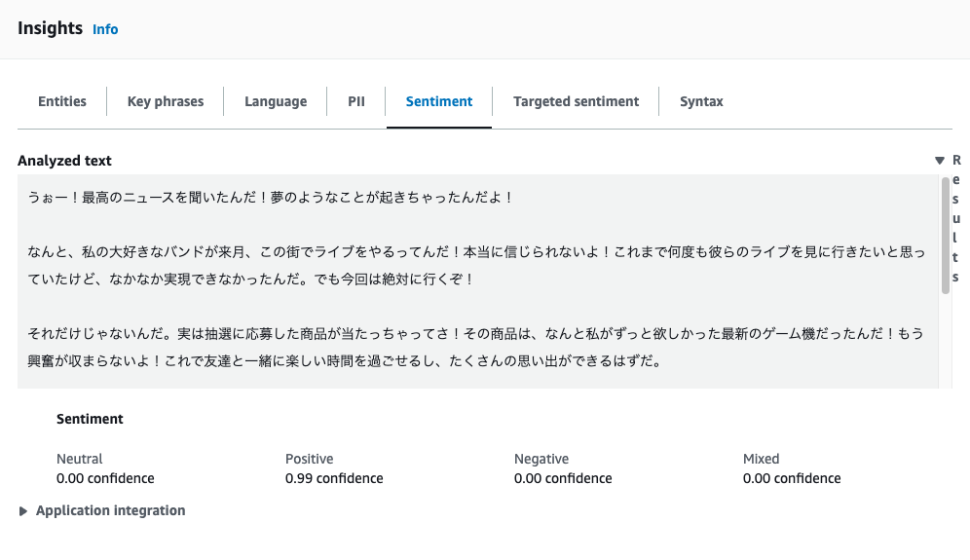Click the Sentiment results heading

90,419
